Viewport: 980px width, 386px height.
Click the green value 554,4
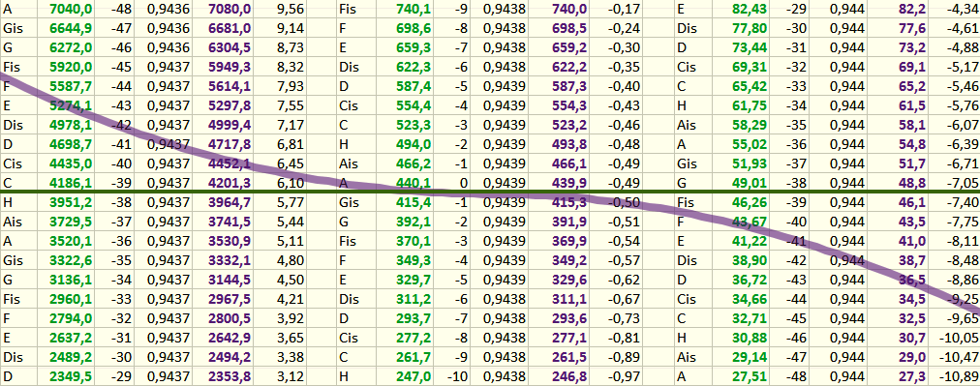point(413,106)
